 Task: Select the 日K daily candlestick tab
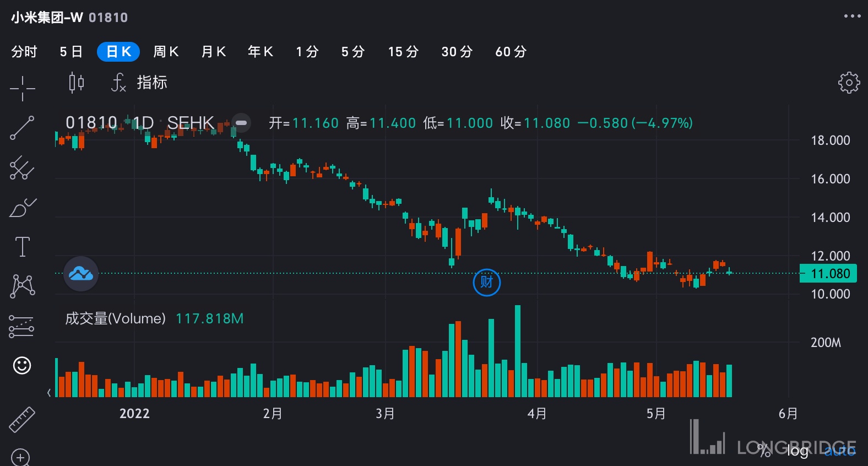(x=118, y=52)
